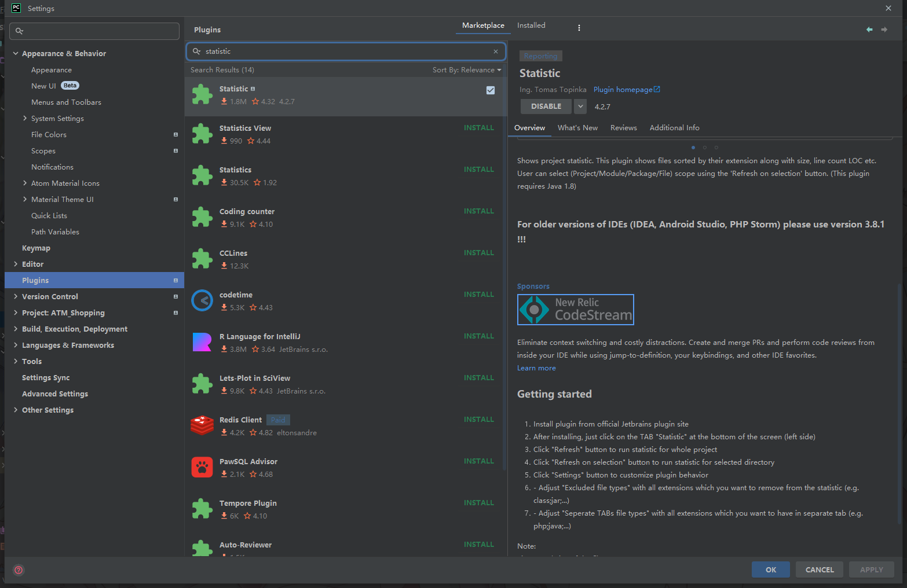
Task: Expand System Settings tree node
Action: click(25, 118)
